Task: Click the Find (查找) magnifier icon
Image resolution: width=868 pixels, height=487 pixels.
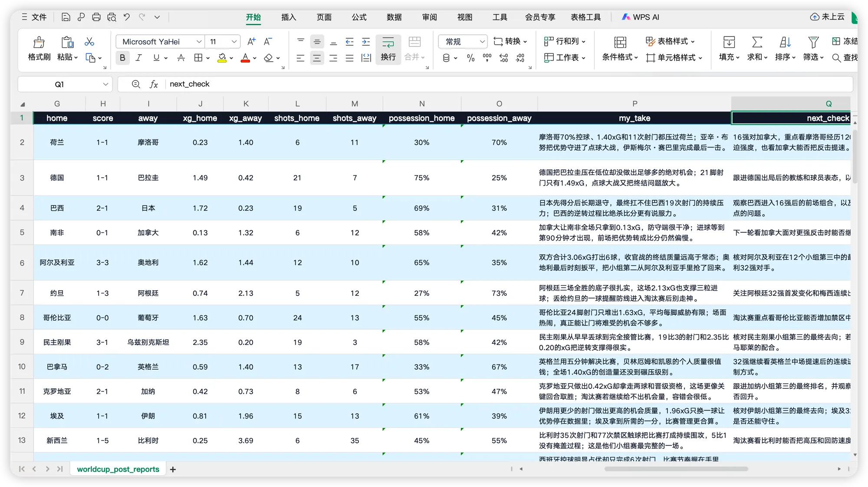Action: 836,58
